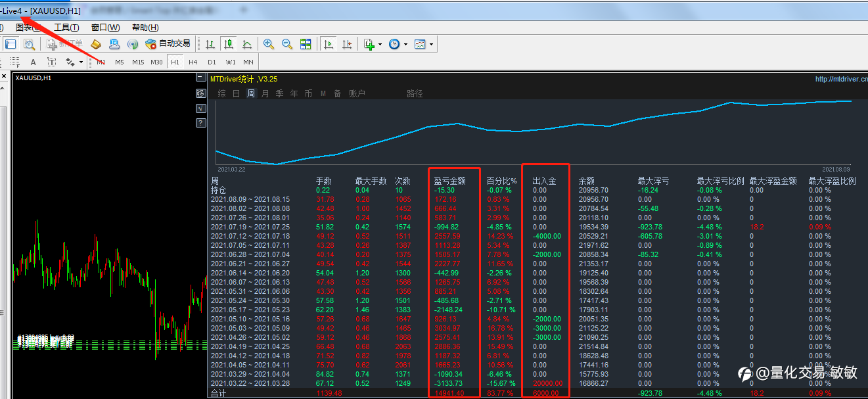Switch chart to candlestick display
This screenshot has height=399, width=868.
pos(229,44)
